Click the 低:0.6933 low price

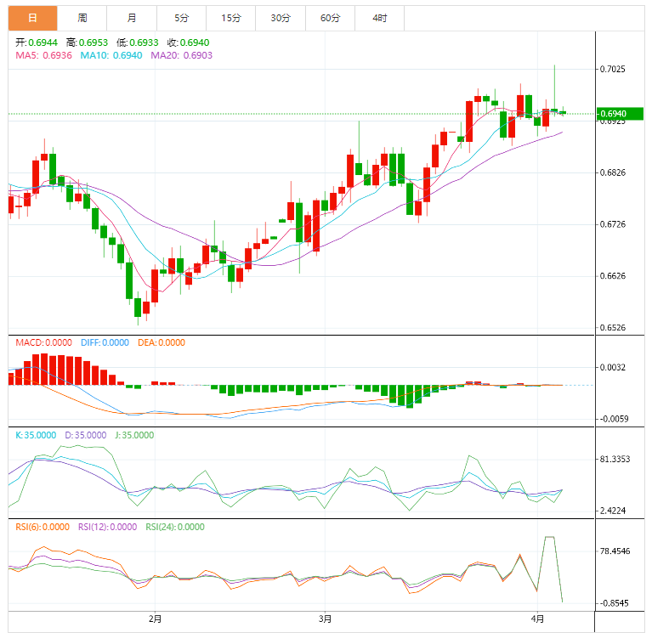(137, 42)
